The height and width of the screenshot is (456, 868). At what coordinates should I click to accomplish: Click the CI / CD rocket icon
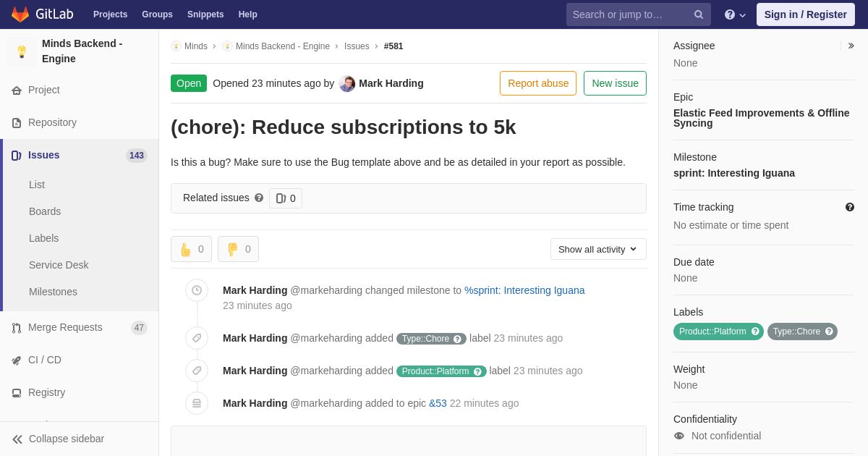(x=17, y=360)
